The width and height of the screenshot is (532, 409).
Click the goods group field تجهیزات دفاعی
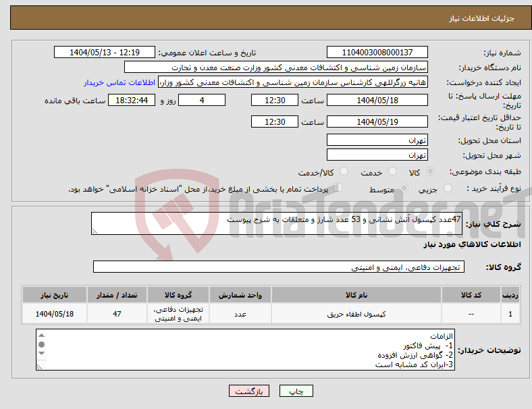point(279,267)
